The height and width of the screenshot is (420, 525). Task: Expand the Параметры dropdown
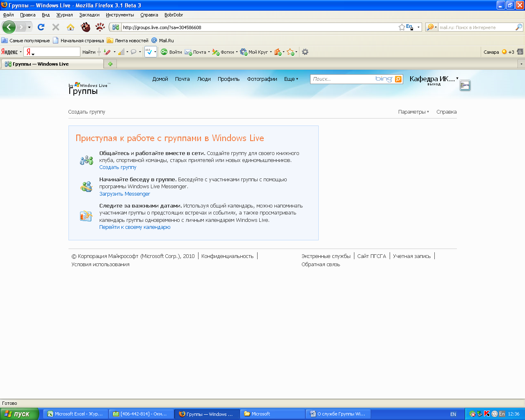click(x=413, y=112)
